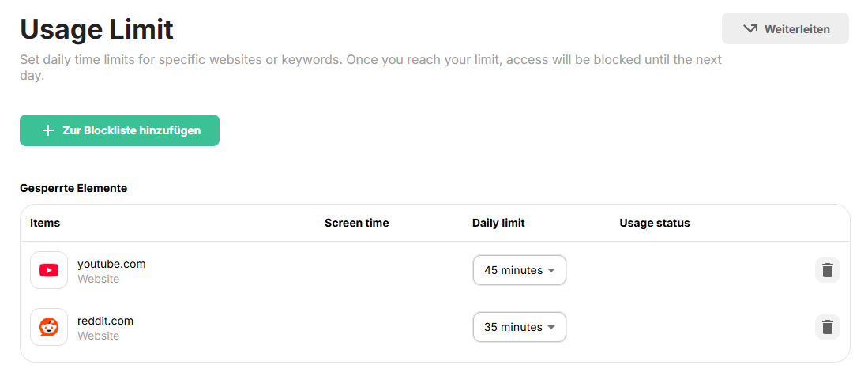Click the Items column header
This screenshot has height=372, width=868.
pyautogui.click(x=45, y=223)
